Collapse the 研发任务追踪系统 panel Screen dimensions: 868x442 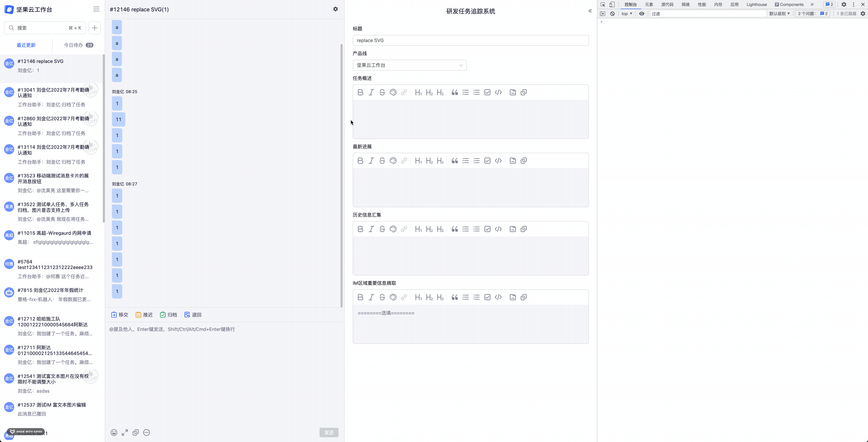click(x=590, y=11)
